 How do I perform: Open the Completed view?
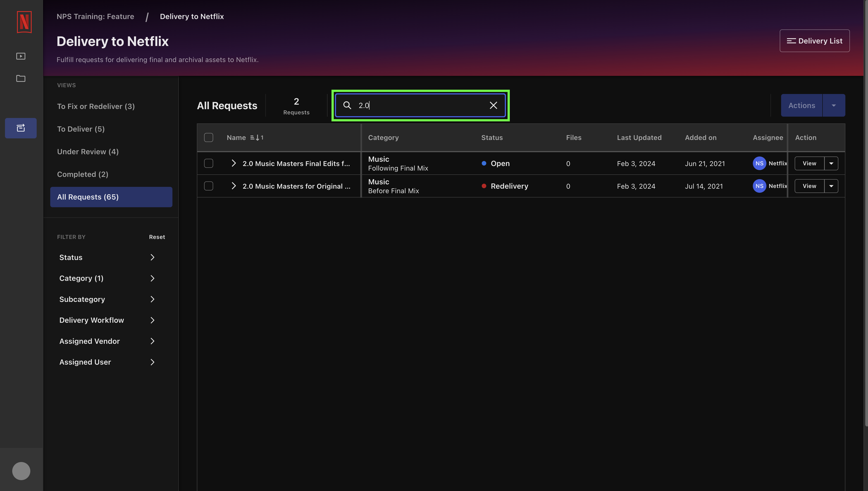click(111, 174)
